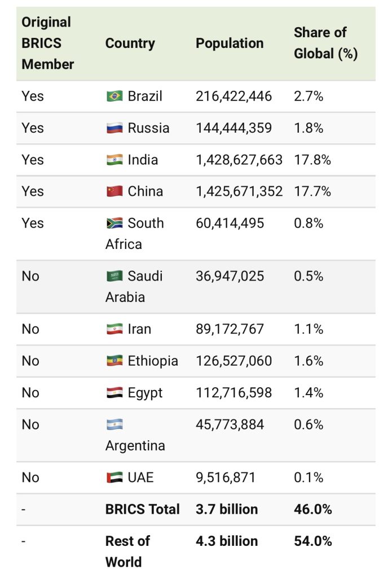Click India's population value 1,428,627,663
The width and height of the screenshot is (392, 578).
point(239,160)
